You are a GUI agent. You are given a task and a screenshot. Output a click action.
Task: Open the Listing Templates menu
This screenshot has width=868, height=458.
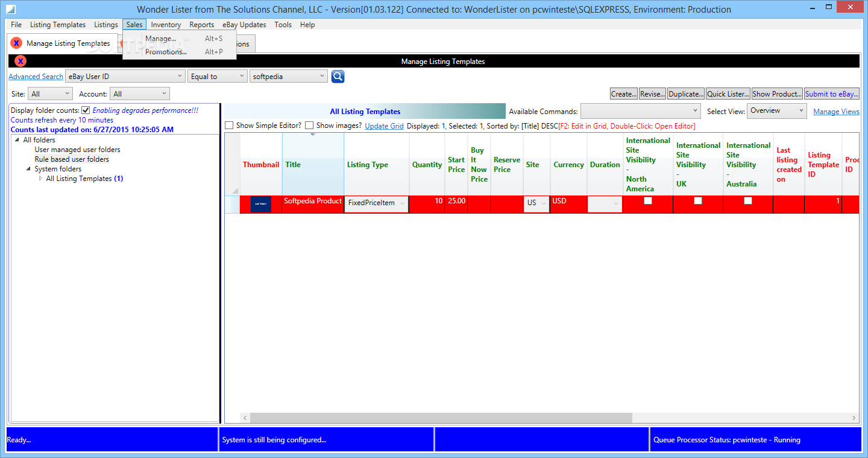click(58, 25)
